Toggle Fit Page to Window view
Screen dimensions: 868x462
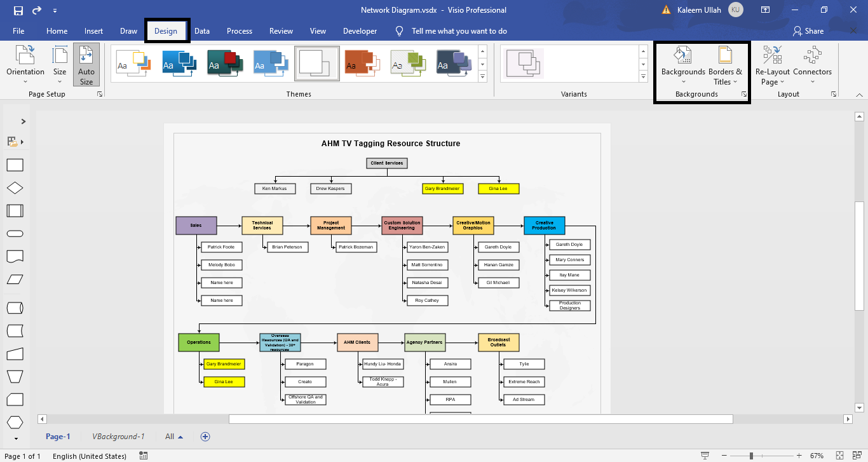coord(839,456)
